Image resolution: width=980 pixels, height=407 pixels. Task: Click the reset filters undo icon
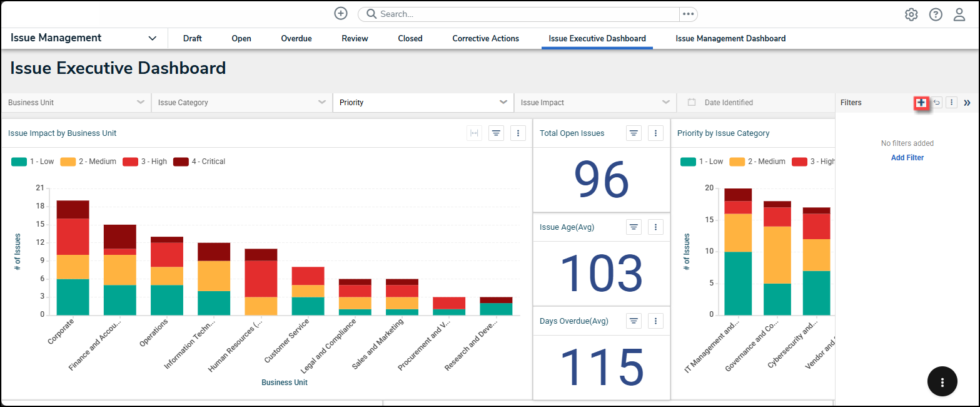click(x=937, y=103)
